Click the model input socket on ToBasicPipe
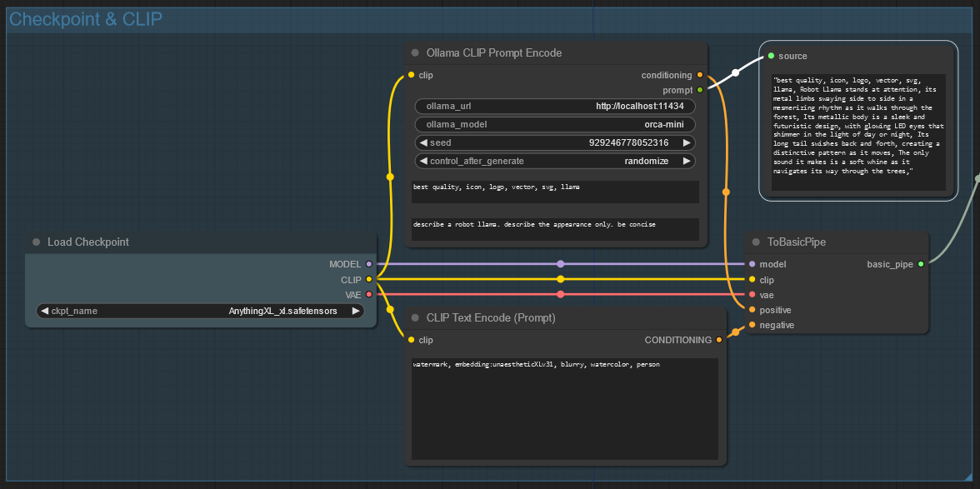980x489 pixels. pyautogui.click(x=752, y=264)
